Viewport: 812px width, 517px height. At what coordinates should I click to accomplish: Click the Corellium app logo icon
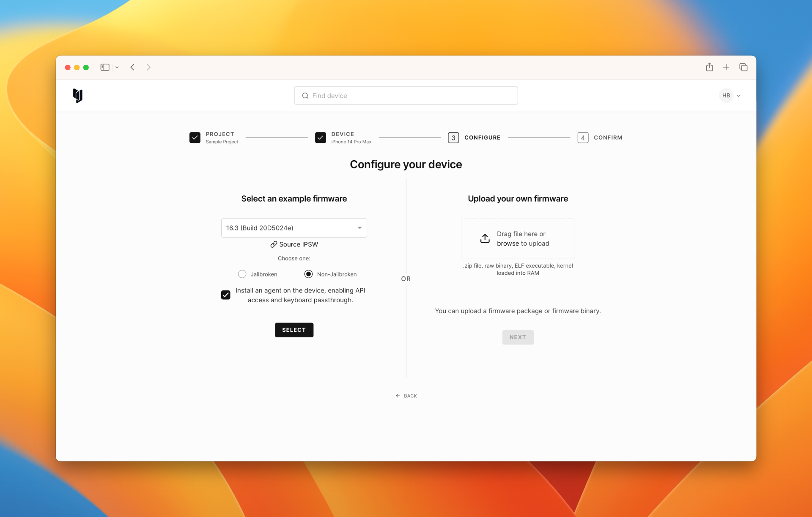tap(77, 95)
